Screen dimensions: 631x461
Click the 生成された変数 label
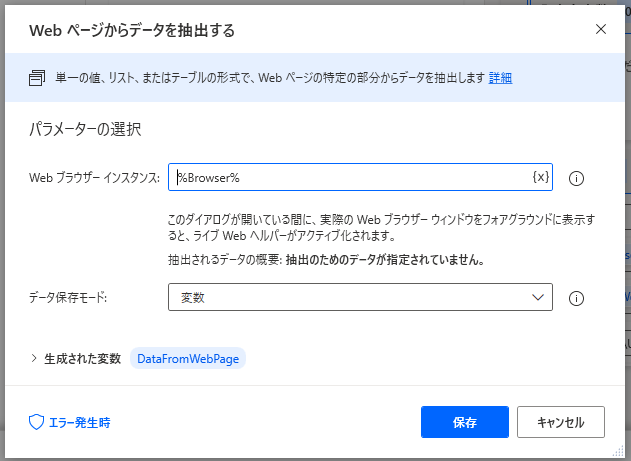tap(83, 358)
